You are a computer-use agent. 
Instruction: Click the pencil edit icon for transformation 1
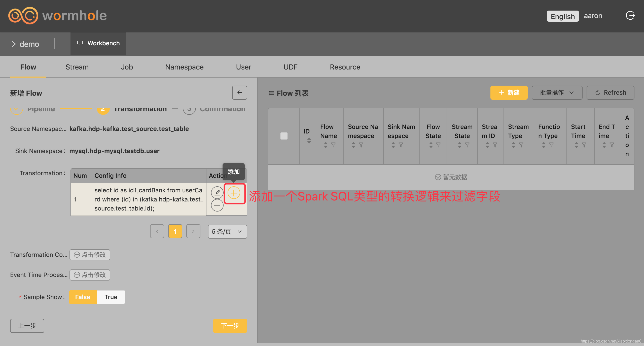(x=217, y=193)
